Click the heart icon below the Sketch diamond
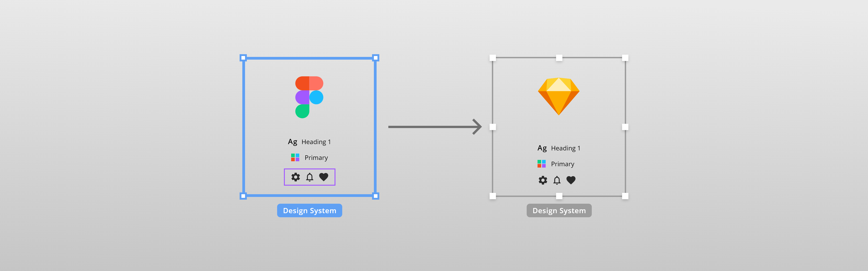 (571, 180)
